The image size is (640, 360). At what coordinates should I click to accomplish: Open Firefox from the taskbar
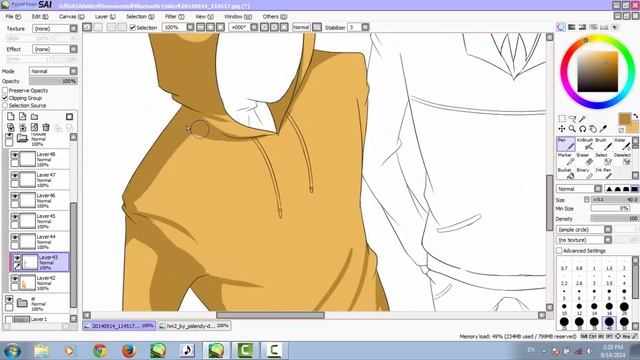tap(129, 351)
